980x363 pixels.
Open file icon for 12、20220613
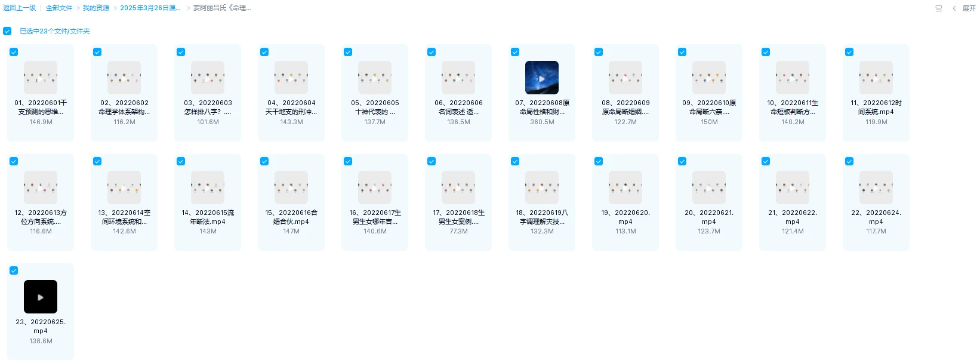tap(41, 187)
